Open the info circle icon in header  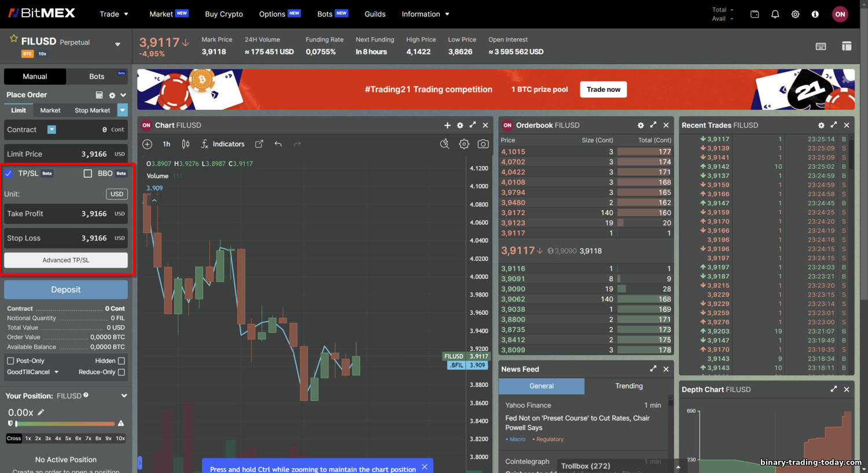click(815, 14)
